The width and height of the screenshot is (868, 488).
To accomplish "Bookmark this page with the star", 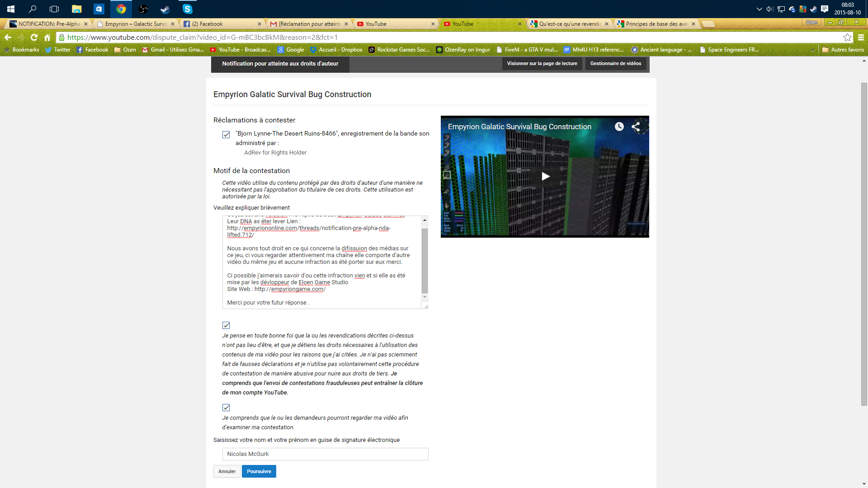I will pyautogui.click(x=847, y=38).
